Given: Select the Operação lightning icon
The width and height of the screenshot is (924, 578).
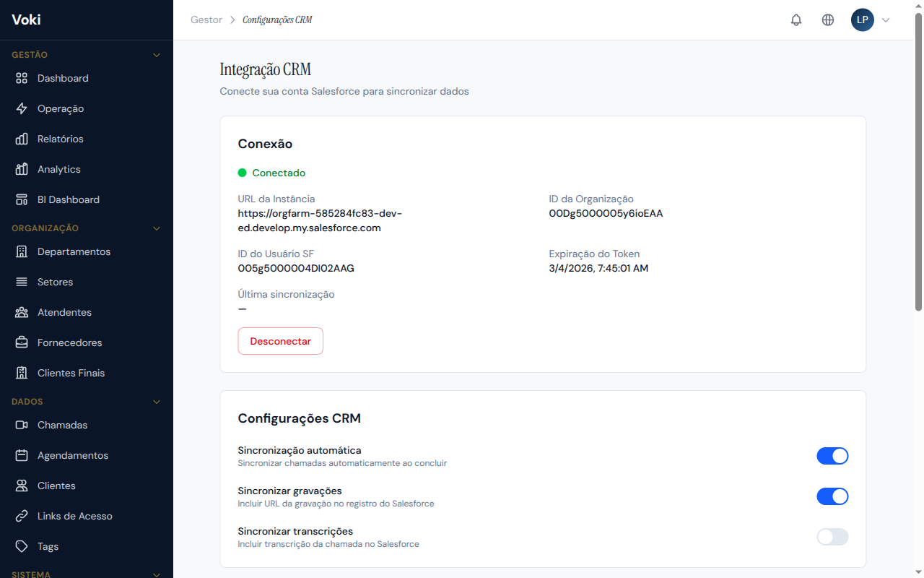Looking at the screenshot, I should [x=23, y=108].
